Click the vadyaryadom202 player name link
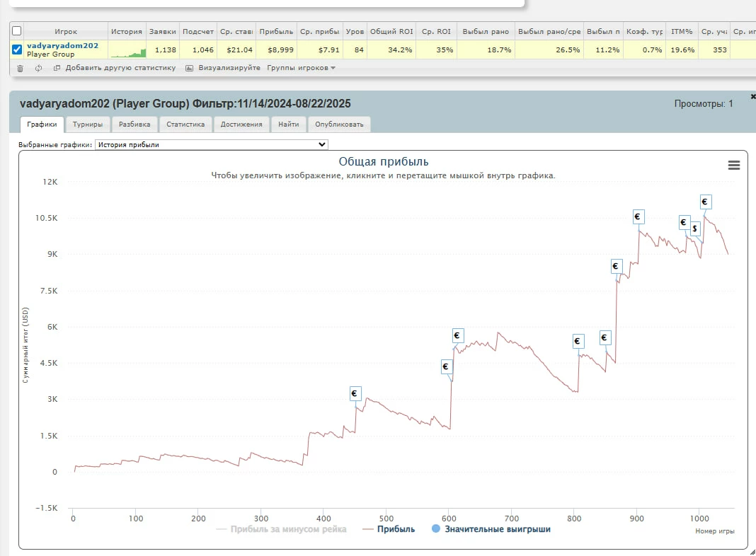Image resolution: width=756 pixels, height=556 pixels. (62, 45)
